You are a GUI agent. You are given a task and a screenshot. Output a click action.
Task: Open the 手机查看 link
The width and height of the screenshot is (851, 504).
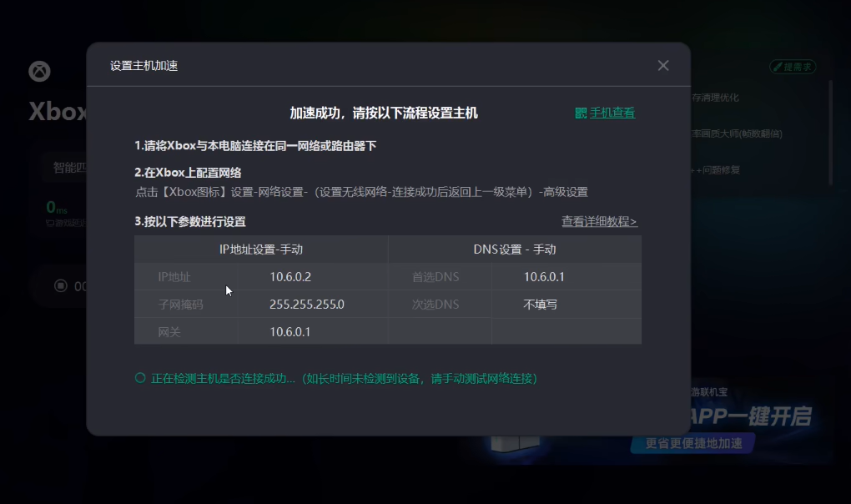612,113
